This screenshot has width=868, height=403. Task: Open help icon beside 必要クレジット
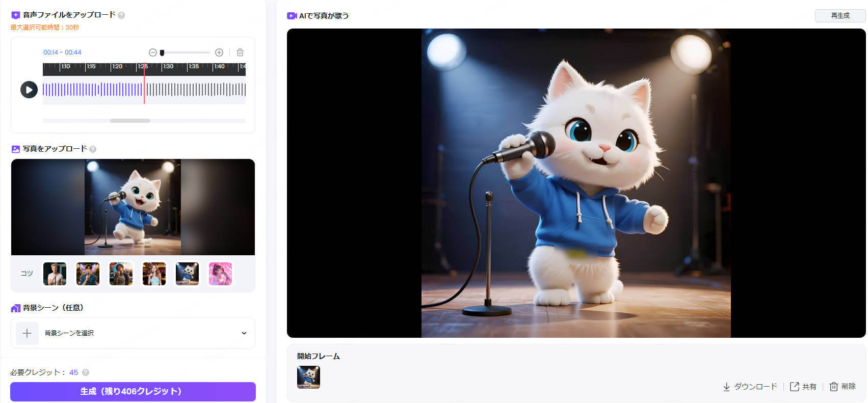pos(86,372)
